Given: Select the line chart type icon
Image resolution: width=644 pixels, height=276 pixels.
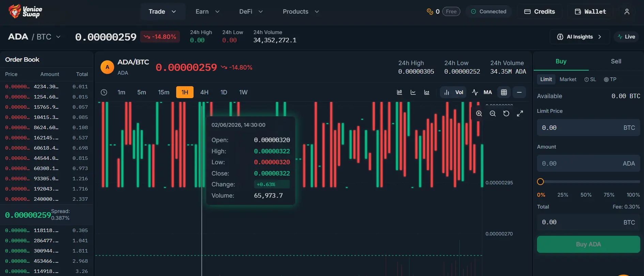Looking at the screenshot, I should point(413,92).
